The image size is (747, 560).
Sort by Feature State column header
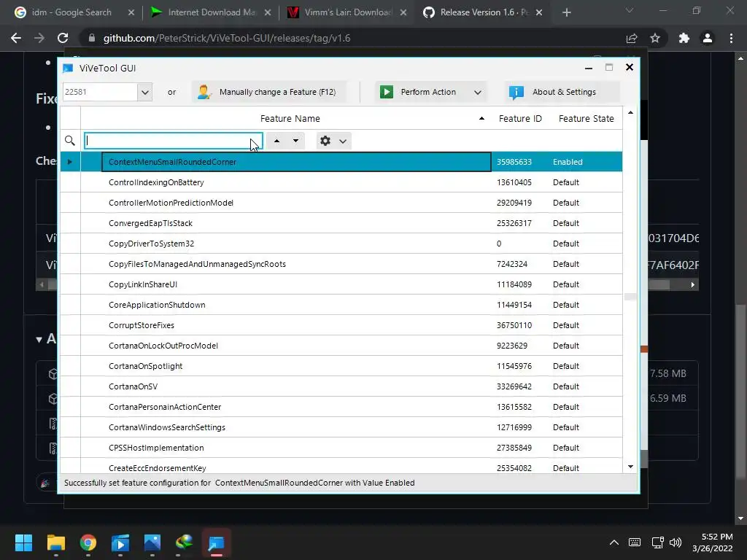pyautogui.click(x=586, y=119)
